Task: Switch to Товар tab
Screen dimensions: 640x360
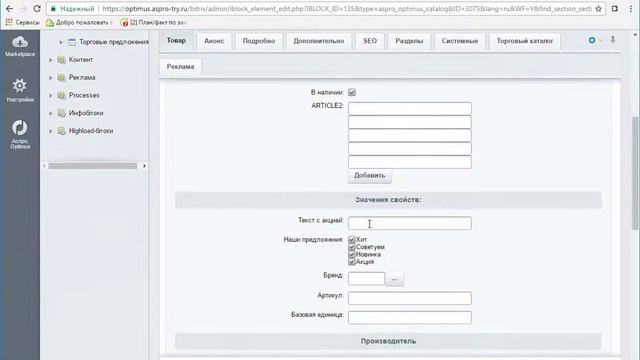Action: coord(176,41)
